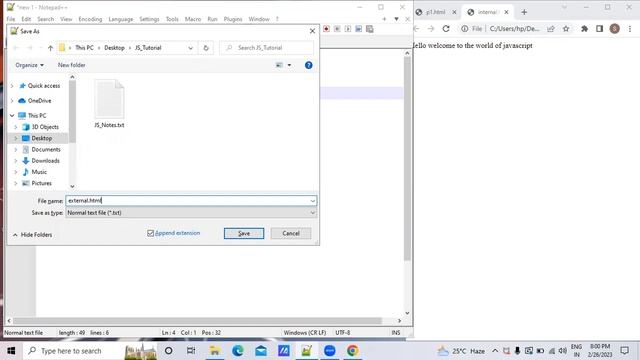Click the Record macro icon in Notepad++ toolbar
Image resolution: width=640 pixels, height=360 pixels.
click(326, 29)
